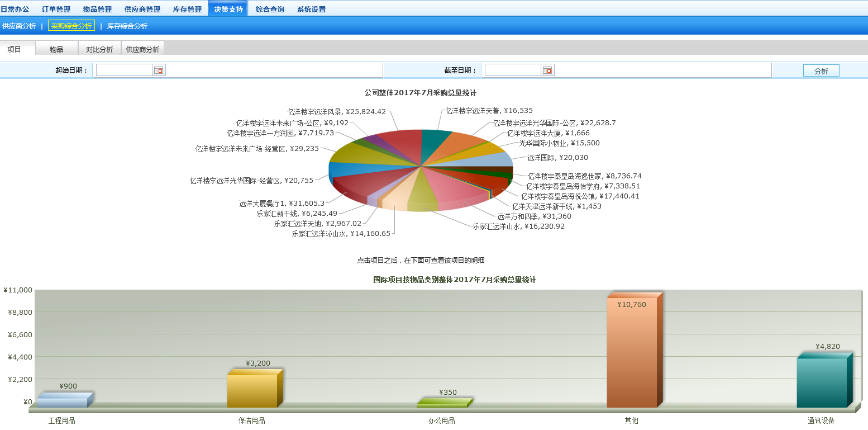Image resolution: width=868 pixels, height=430 pixels.
Task: Switch to the 供应商分析 tab
Action: pos(142,49)
